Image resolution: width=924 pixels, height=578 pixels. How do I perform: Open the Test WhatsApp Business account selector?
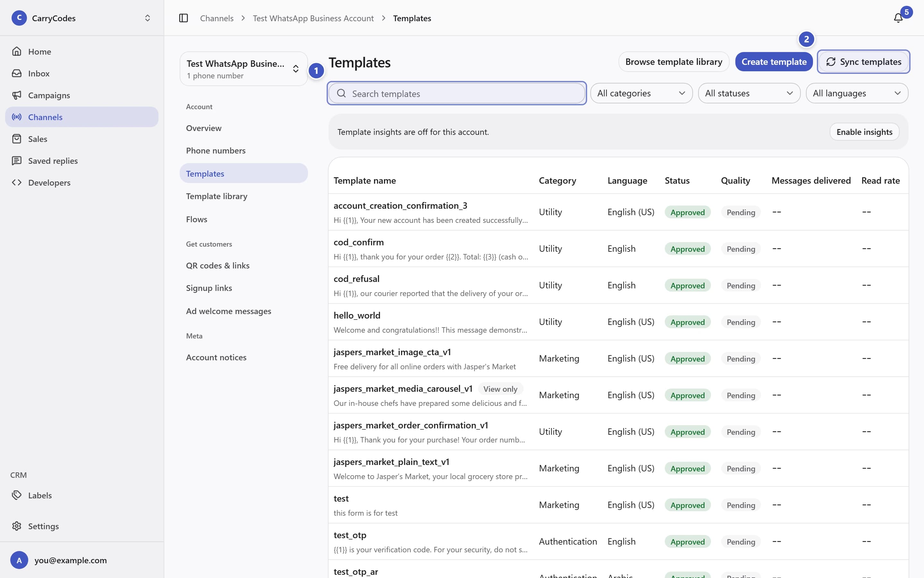pyautogui.click(x=244, y=69)
